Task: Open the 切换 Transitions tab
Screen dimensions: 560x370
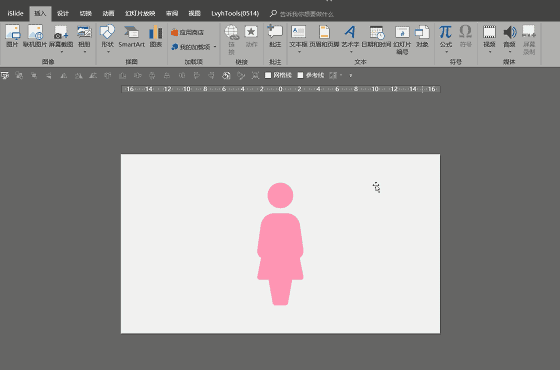Action: [86, 14]
